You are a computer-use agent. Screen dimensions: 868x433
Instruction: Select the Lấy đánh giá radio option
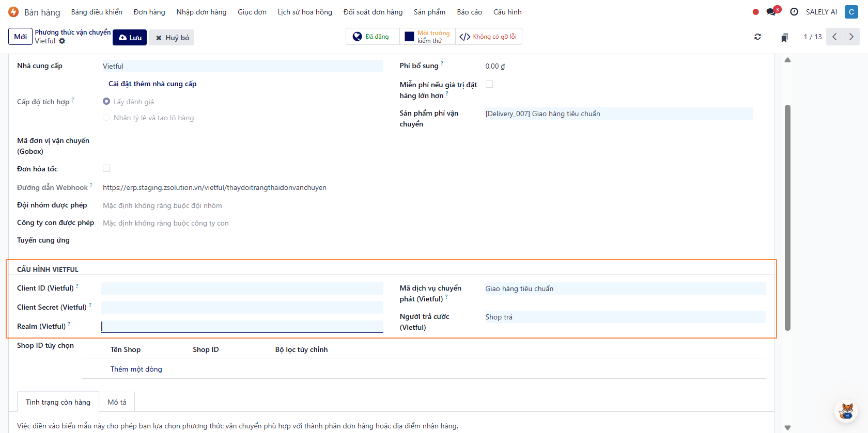106,102
